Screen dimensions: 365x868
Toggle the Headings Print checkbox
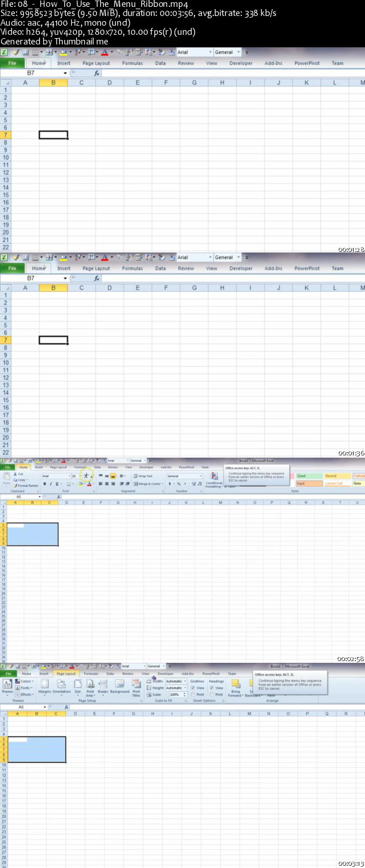[x=212, y=695]
